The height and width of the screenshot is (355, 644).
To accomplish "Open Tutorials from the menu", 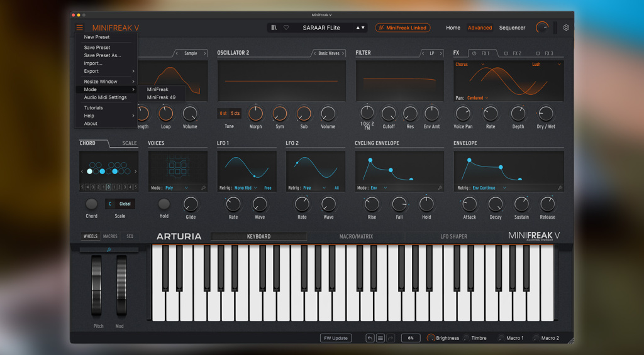I will pyautogui.click(x=107, y=107).
